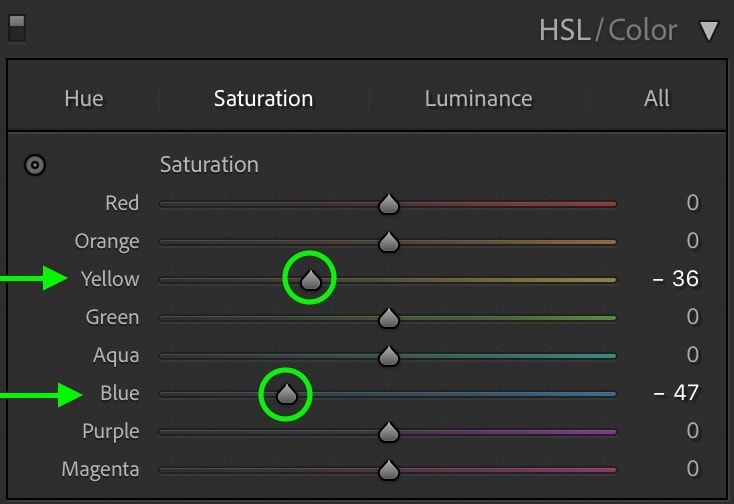Click the Magenta saturation slider handle

(389, 470)
